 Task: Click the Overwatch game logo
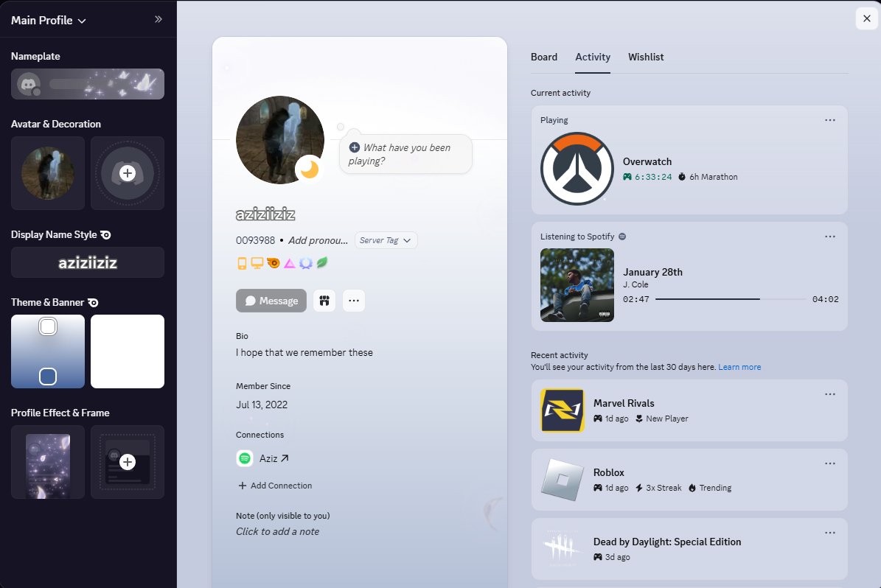(577, 169)
